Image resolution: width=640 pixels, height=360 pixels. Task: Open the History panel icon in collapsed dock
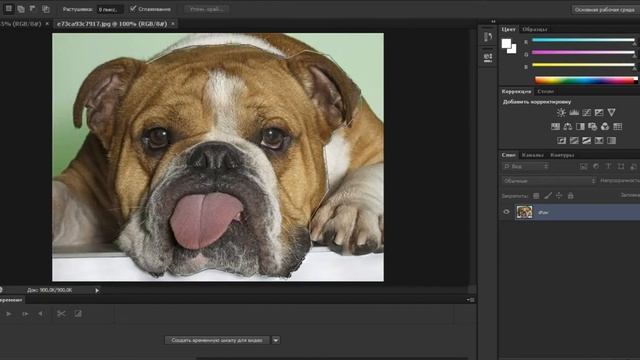point(488,37)
